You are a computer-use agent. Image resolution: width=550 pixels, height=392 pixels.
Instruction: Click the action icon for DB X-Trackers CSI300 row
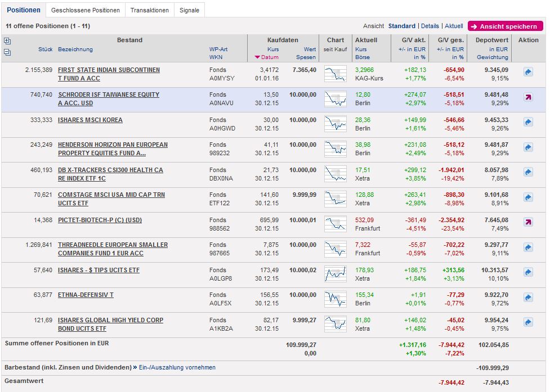(528, 172)
